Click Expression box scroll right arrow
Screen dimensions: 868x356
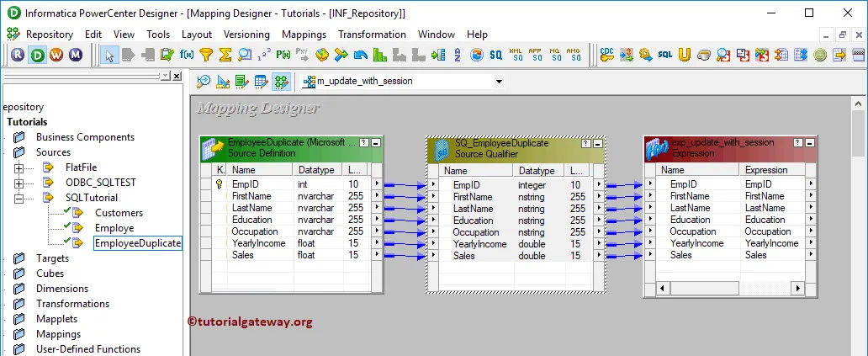point(797,289)
